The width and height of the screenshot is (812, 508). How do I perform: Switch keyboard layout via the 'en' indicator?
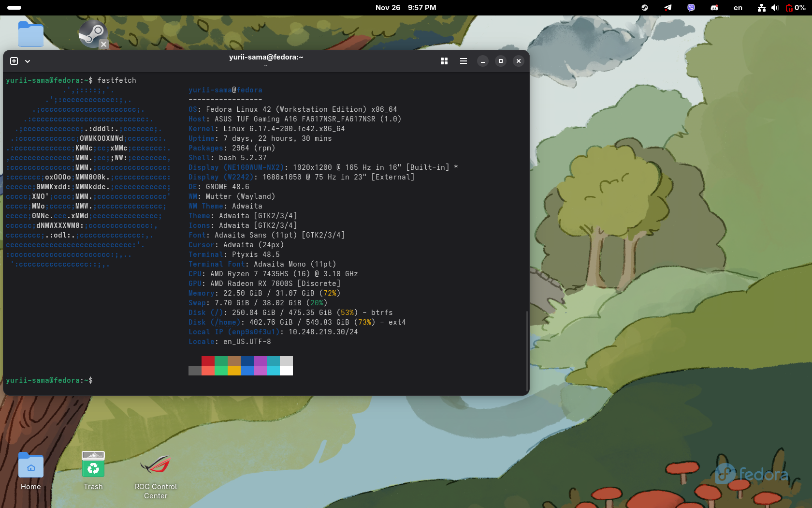point(738,8)
